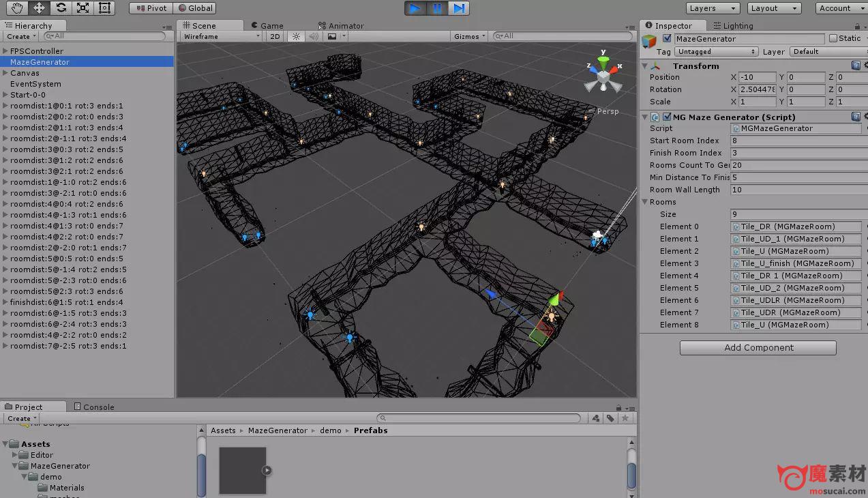Toggle scene lighting sun icon
Viewport: 868px width, 498px height.
296,36
